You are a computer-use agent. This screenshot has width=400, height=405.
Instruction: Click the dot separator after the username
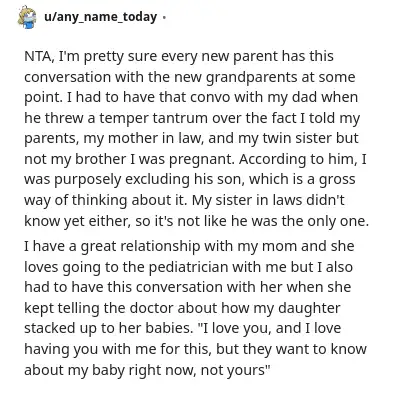pyautogui.click(x=164, y=17)
